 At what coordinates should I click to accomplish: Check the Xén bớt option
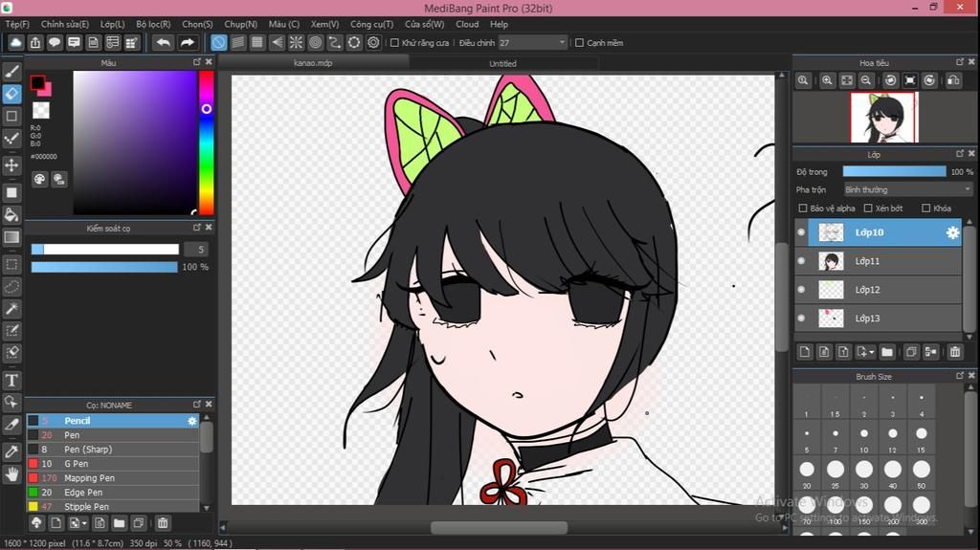[x=868, y=209]
